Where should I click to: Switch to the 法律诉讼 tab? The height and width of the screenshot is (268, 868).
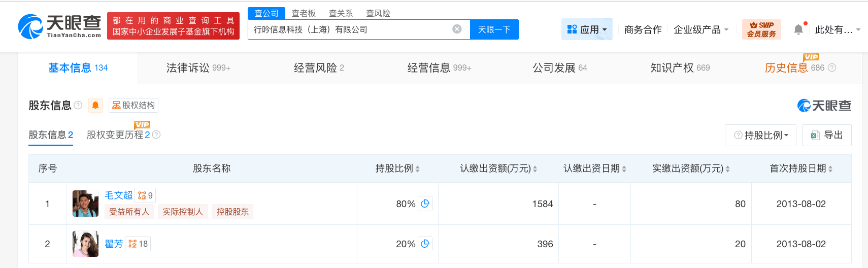click(198, 68)
